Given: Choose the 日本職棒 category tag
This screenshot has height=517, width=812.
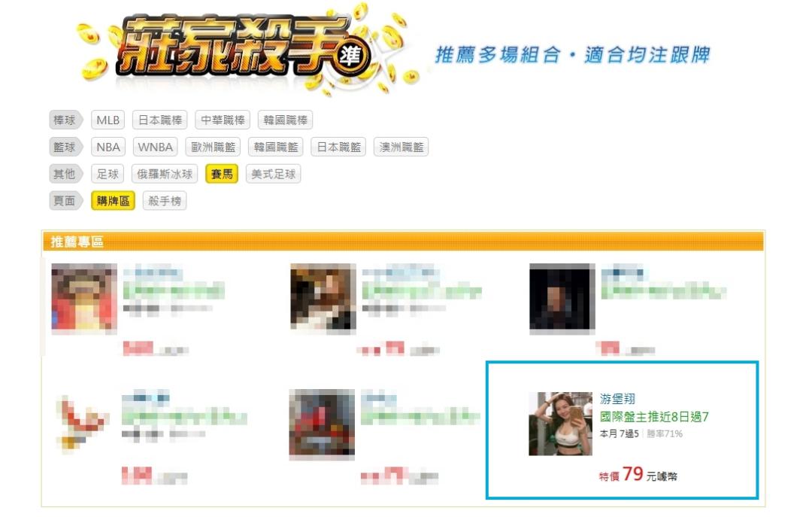Looking at the screenshot, I should tap(160, 120).
